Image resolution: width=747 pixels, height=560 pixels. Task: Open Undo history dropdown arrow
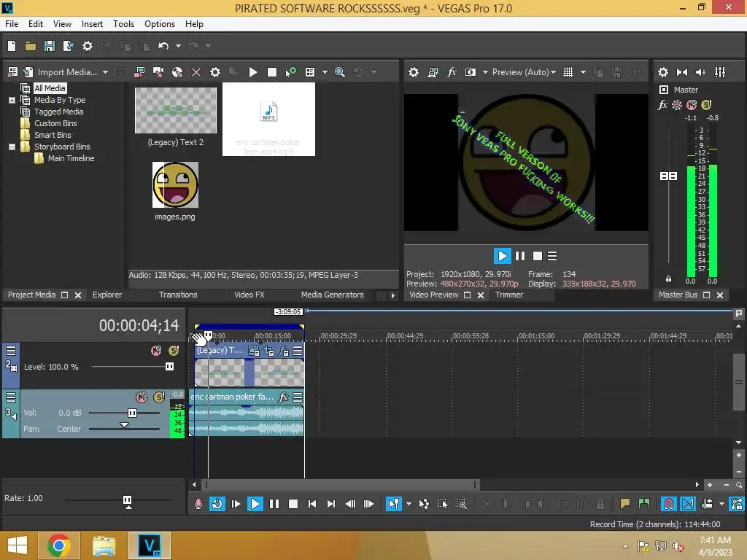(x=178, y=46)
